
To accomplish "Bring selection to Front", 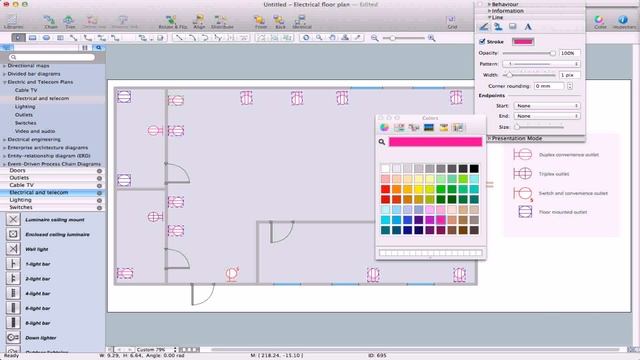I will pos(260,21).
